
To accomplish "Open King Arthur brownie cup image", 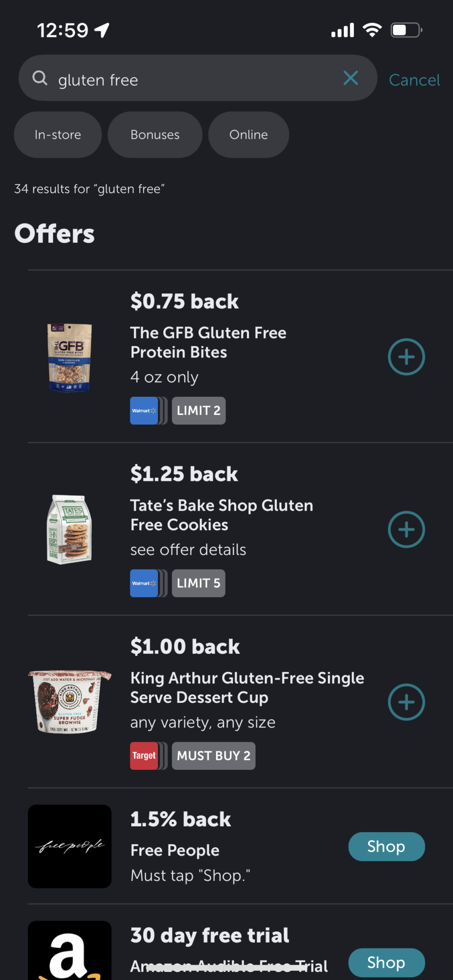I will [70, 702].
